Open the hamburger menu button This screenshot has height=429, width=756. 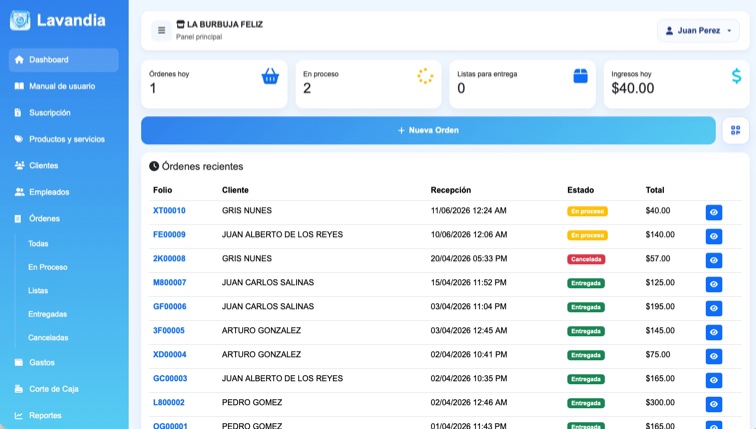point(162,30)
